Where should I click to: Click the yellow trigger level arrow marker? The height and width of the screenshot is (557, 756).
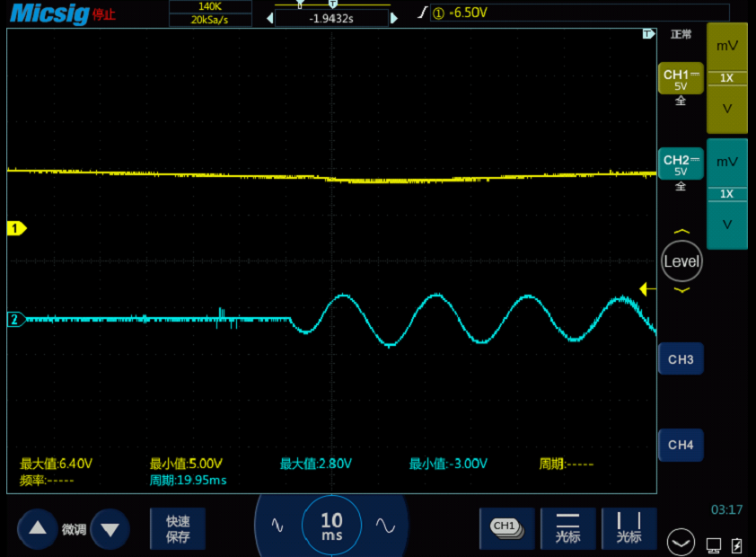pos(647,289)
